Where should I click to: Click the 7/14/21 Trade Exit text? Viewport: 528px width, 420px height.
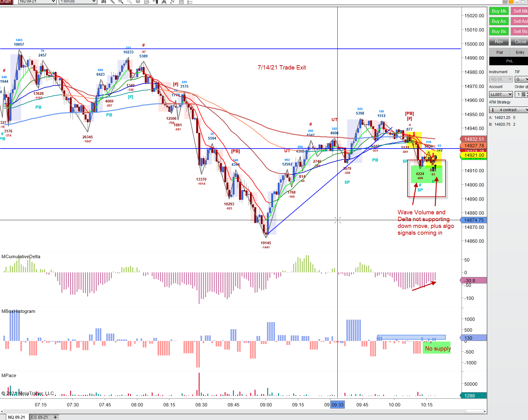(282, 68)
